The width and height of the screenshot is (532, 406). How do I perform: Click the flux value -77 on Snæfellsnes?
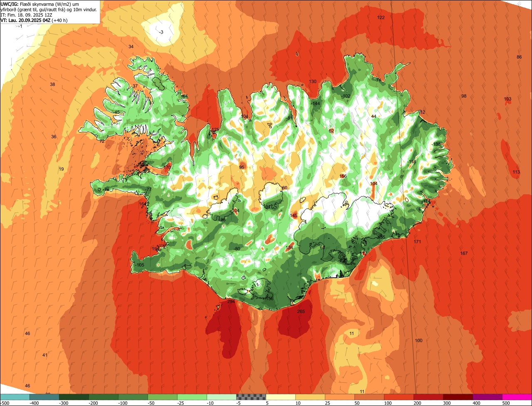click(x=148, y=189)
